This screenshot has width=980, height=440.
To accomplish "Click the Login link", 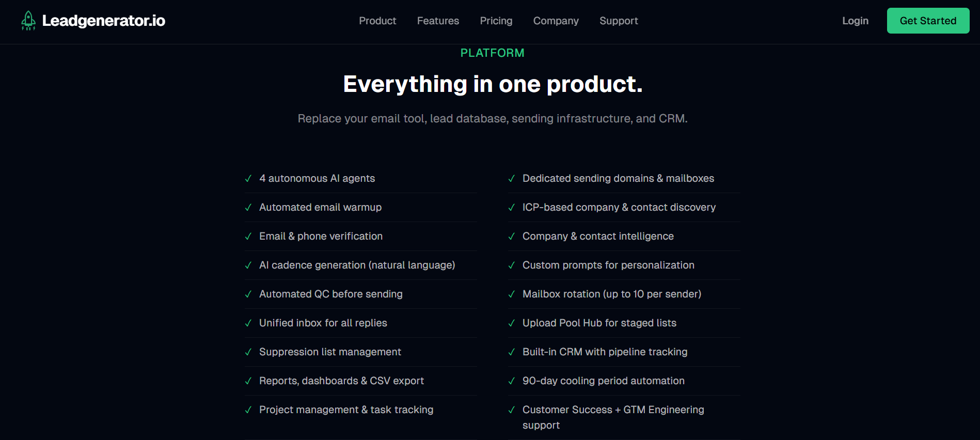I will [855, 21].
